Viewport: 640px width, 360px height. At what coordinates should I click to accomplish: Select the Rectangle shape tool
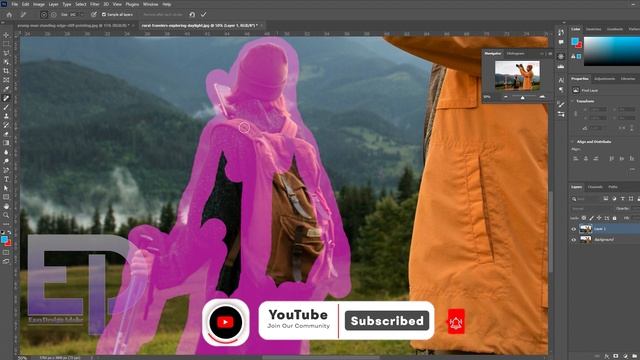pyautogui.click(x=6, y=197)
